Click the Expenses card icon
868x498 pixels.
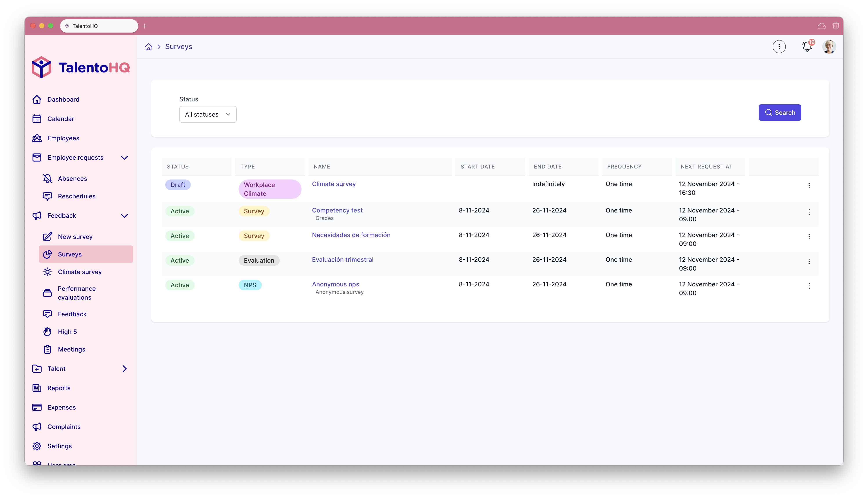pyautogui.click(x=37, y=408)
